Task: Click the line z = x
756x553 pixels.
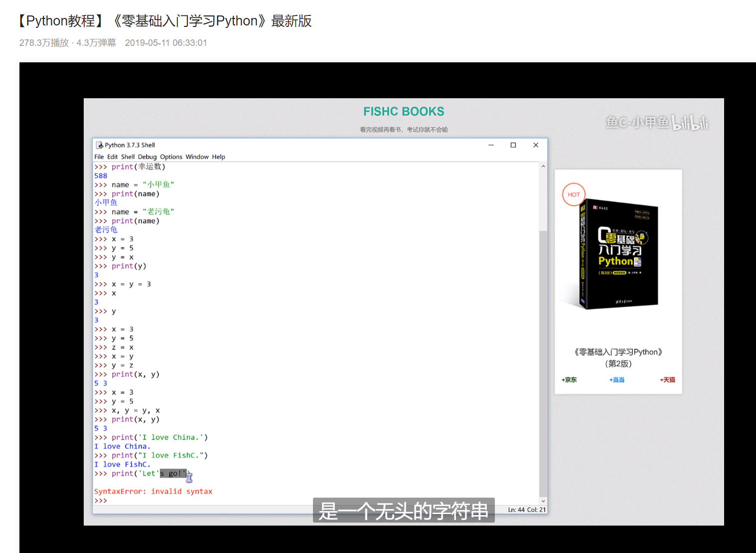Action: (x=114, y=348)
